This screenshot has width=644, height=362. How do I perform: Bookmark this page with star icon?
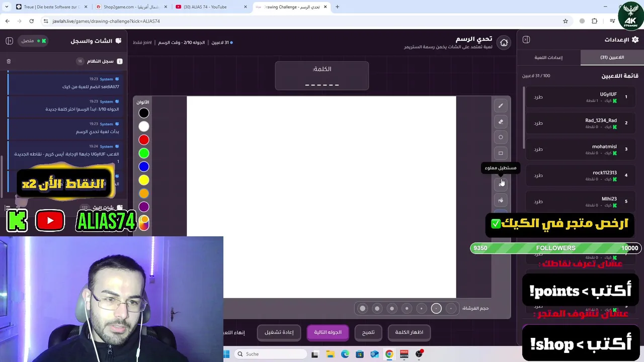pos(566,21)
